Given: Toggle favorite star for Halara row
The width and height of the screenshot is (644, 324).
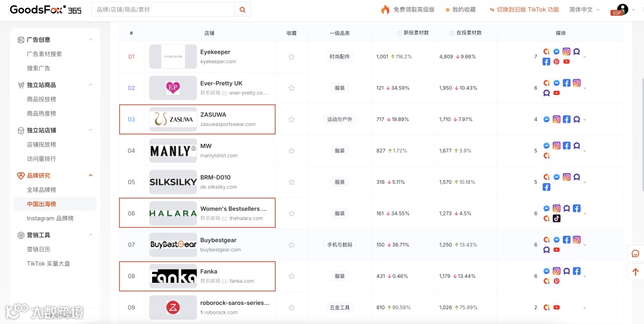Looking at the screenshot, I should coord(292,214).
